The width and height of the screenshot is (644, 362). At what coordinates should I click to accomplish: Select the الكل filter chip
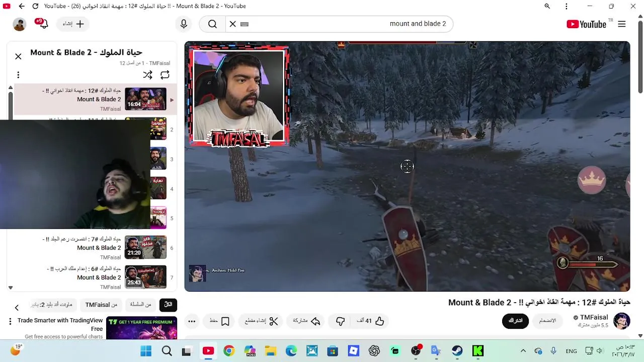168,305
